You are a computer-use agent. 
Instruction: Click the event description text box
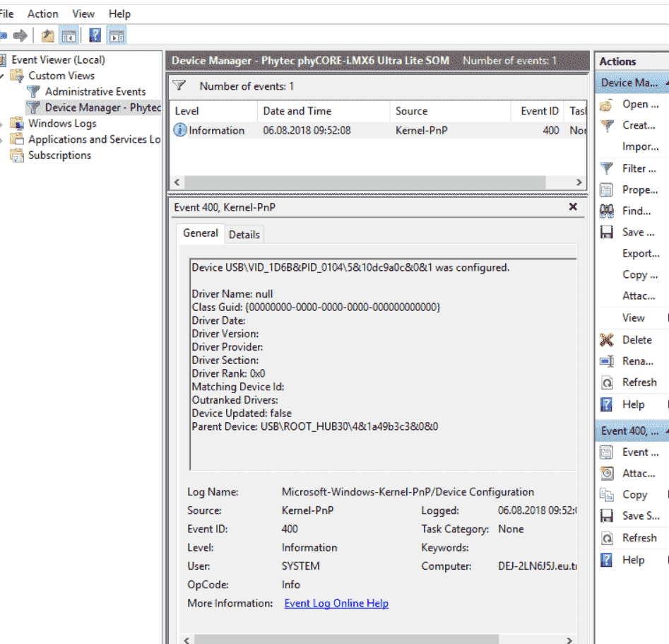(383, 364)
